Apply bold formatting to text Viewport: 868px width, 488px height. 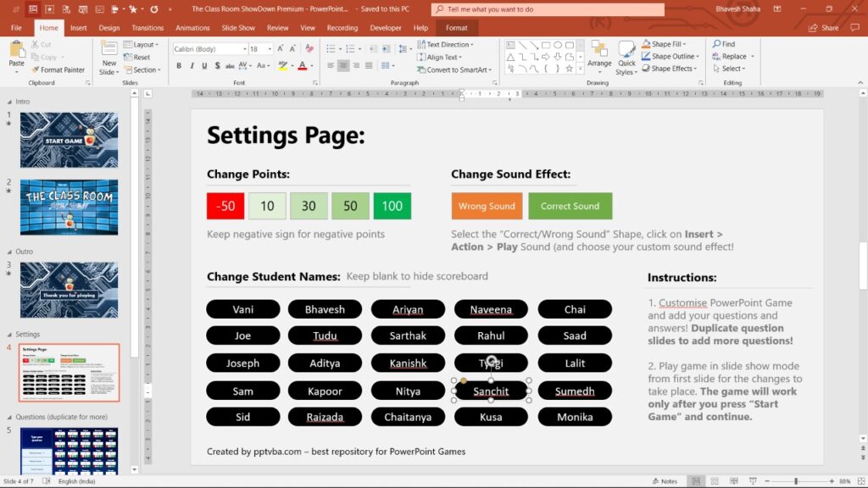point(179,65)
